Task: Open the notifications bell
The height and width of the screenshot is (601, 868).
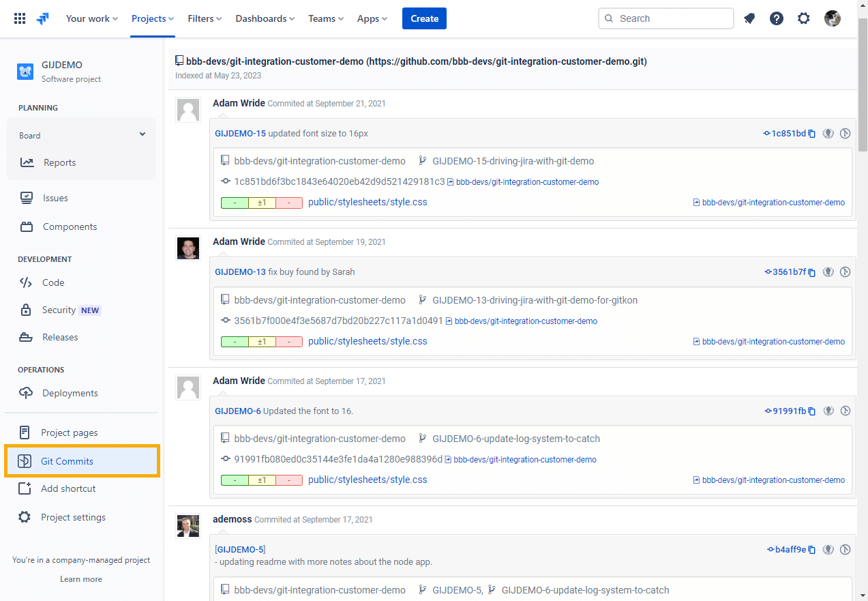Action: click(749, 18)
